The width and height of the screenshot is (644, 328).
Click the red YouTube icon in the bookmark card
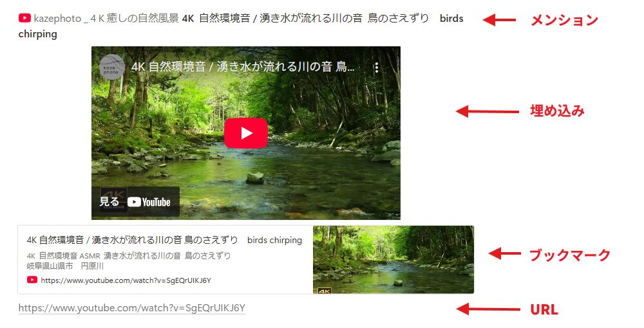point(32,280)
